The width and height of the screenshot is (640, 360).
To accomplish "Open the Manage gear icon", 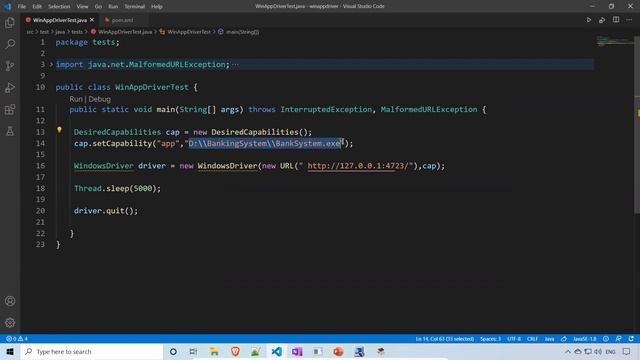I will 10,322.
